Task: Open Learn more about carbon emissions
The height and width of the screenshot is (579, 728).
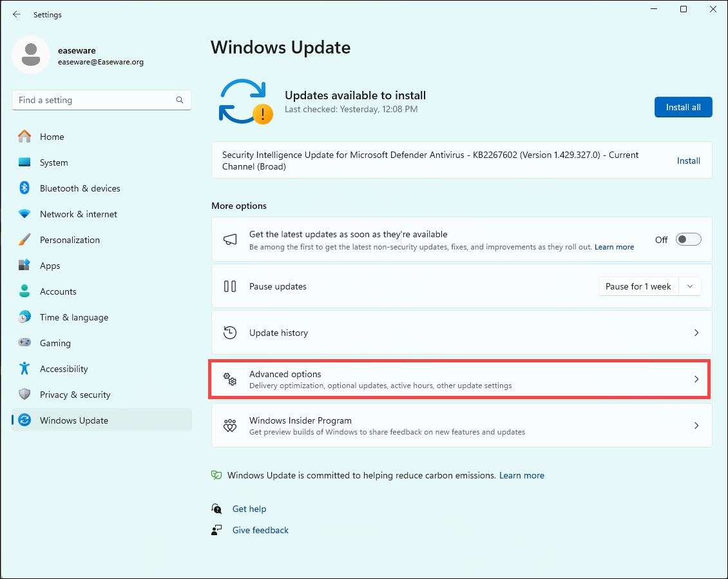Action: (521, 475)
